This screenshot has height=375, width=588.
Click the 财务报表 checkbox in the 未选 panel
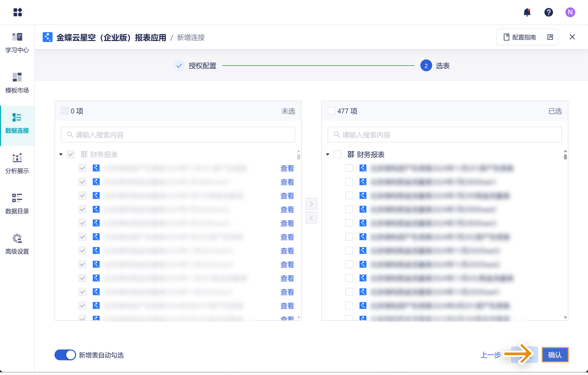[x=71, y=154]
